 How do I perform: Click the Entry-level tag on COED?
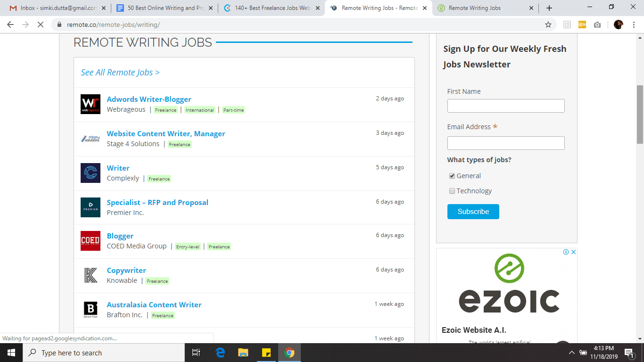tap(188, 247)
